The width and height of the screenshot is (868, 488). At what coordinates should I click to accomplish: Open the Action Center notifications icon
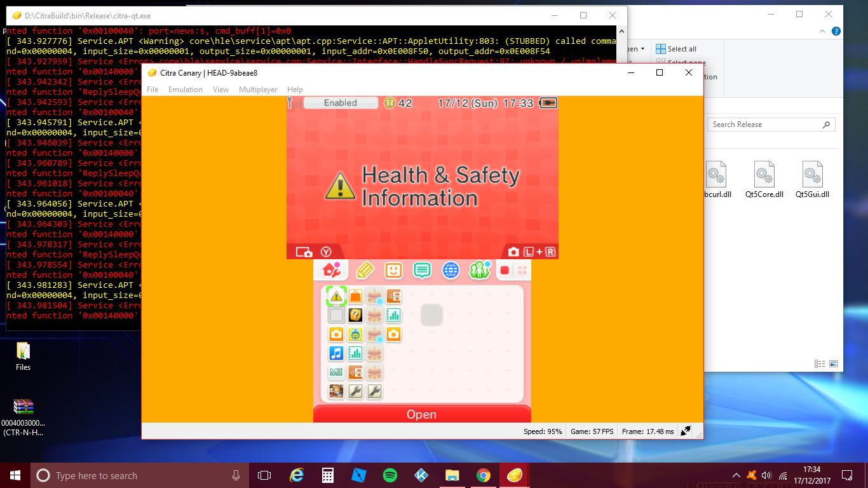[847, 475]
